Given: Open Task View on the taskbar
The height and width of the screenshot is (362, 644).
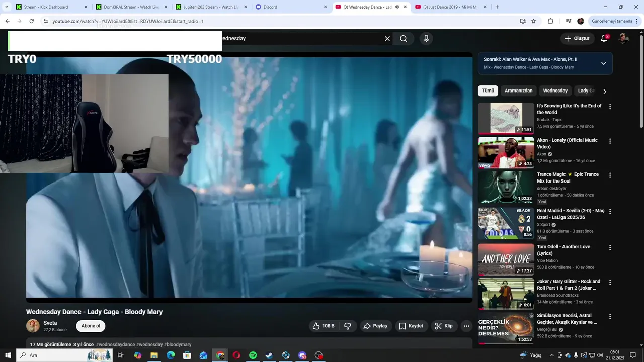Looking at the screenshot, I should [x=121, y=355].
